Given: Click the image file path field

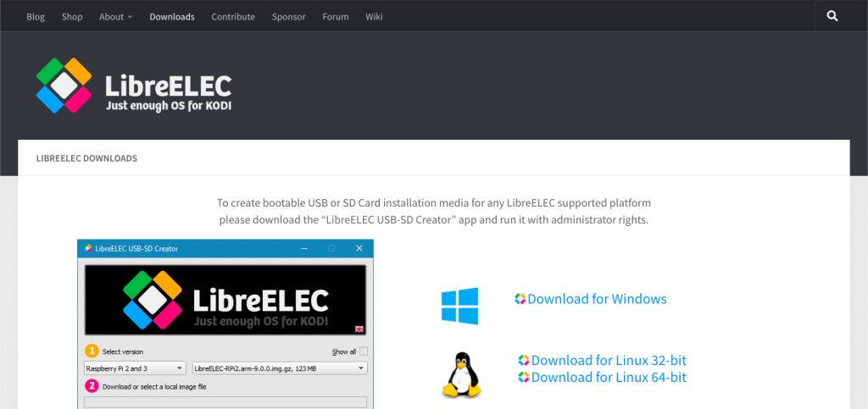Looking at the screenshot, I should 225,402.
